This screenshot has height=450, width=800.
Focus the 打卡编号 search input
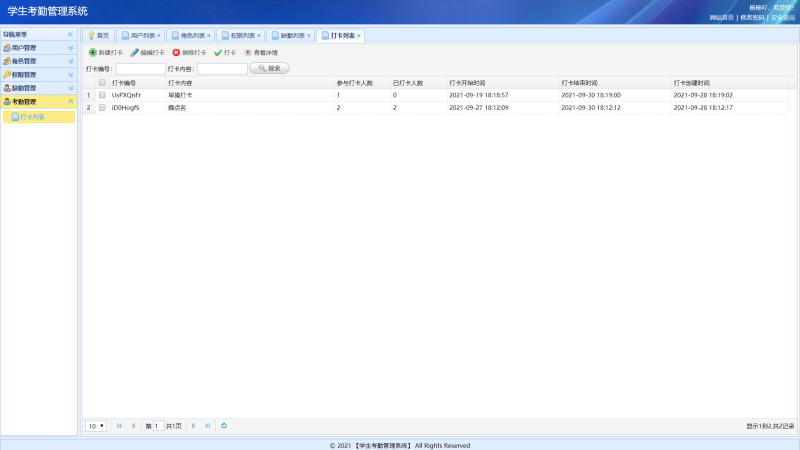141,68
